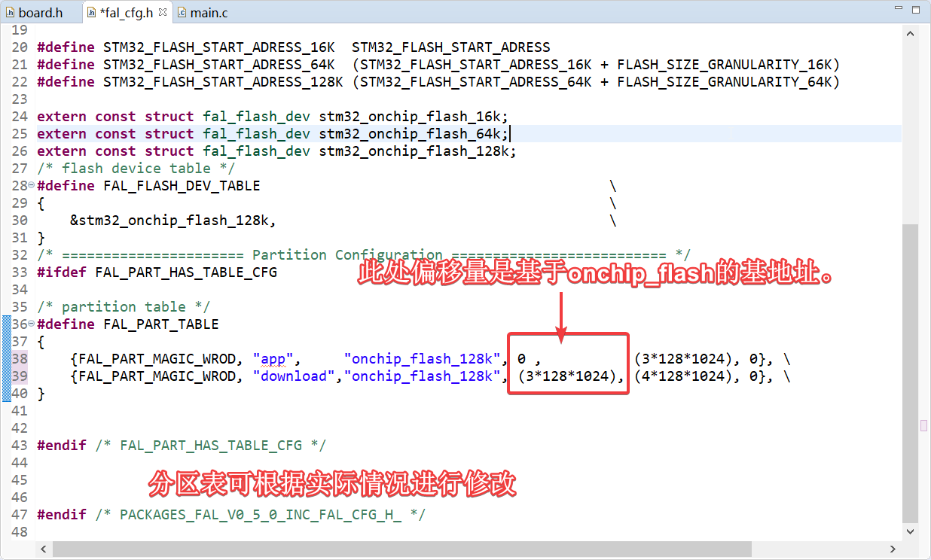Click the highlighted gutter beside line 25
Screen dimensions: 931x560
(x=6, y=133)
